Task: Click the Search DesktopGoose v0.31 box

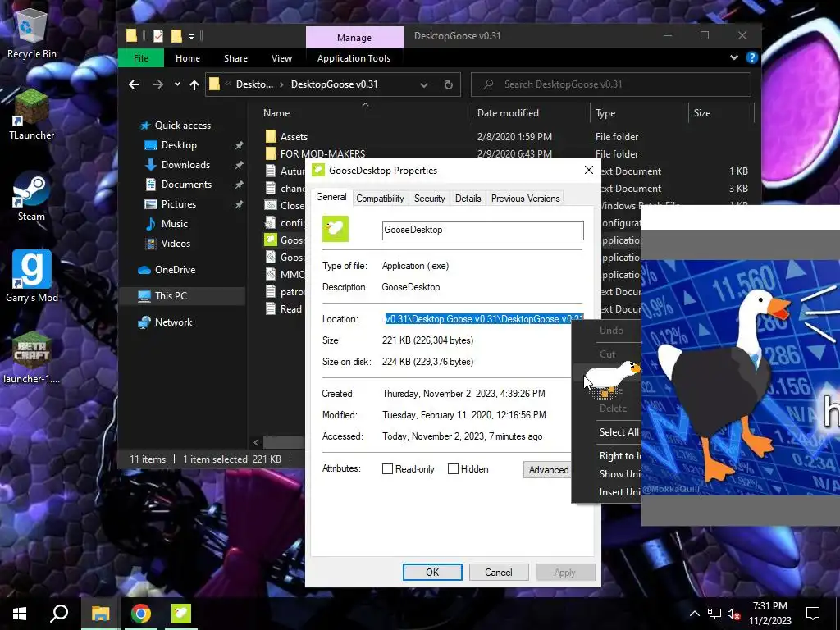Action: coord(610,84)
